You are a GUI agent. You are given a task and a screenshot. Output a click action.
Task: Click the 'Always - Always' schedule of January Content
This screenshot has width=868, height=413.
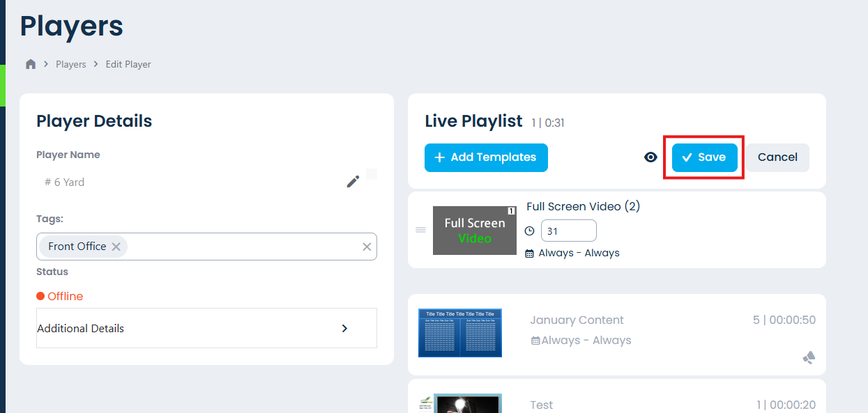586,341
